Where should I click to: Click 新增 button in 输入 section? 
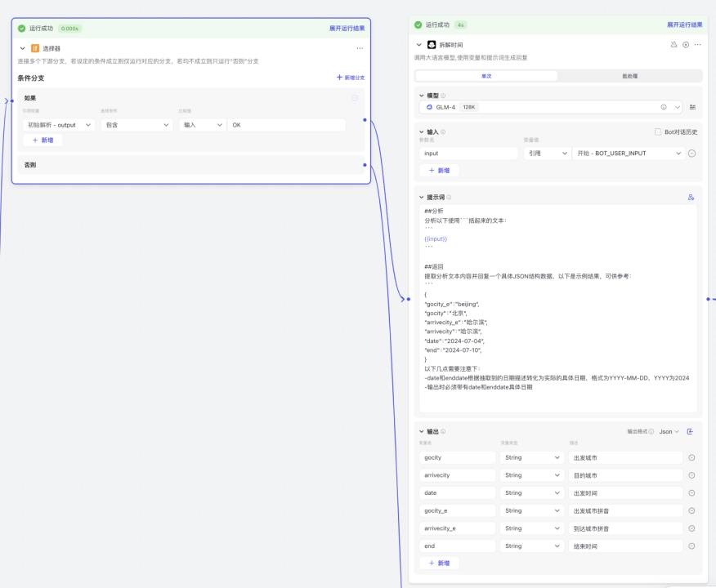click(439, 170)
